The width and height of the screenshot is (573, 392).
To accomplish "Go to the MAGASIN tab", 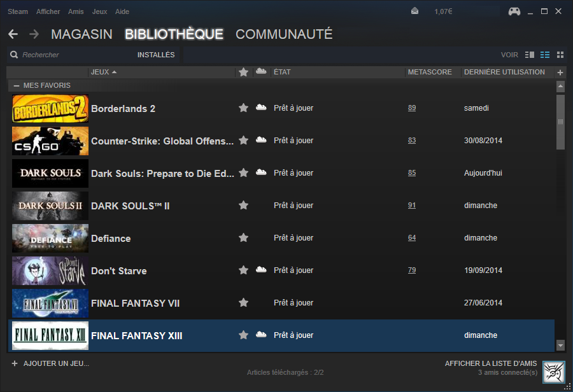I will tap(81, 34).
